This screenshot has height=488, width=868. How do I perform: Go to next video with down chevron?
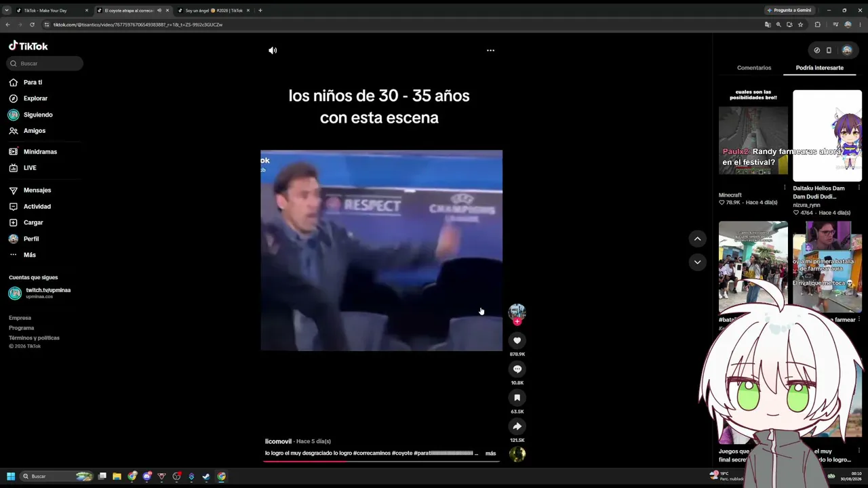coord(697,262)
